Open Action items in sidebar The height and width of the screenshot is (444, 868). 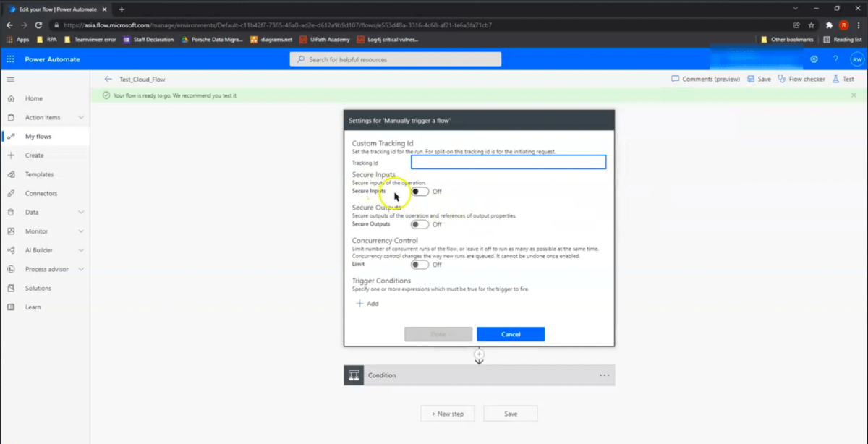click(43, 117)
